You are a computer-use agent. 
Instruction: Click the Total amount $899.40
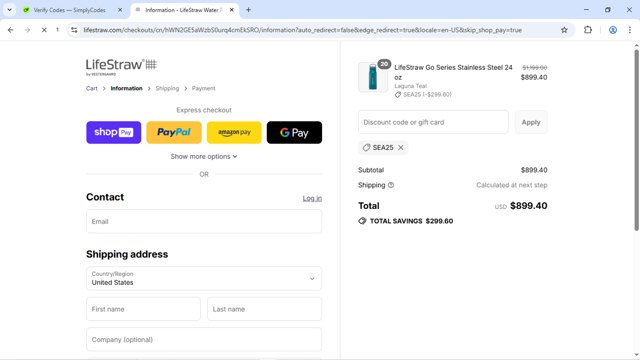529,206
